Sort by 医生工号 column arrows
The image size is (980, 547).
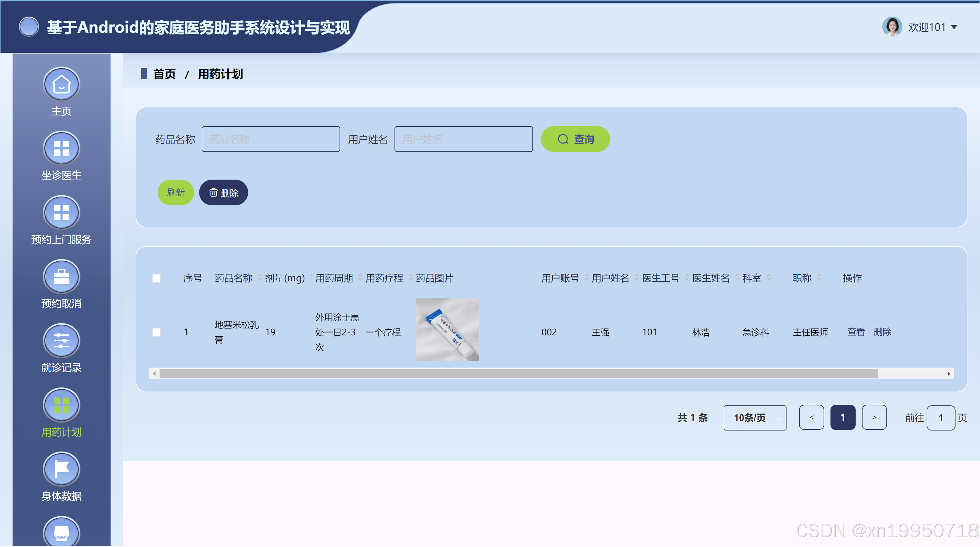click(x=686, y=278)
